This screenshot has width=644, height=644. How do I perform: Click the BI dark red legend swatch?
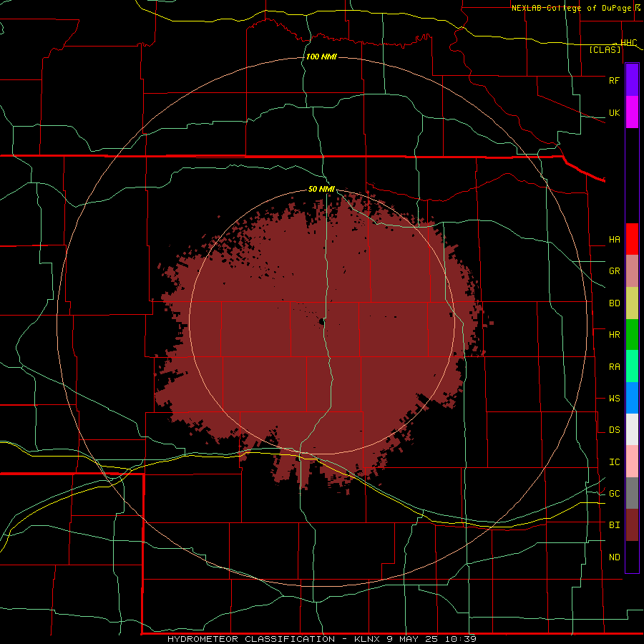click(x=632, y=525)
